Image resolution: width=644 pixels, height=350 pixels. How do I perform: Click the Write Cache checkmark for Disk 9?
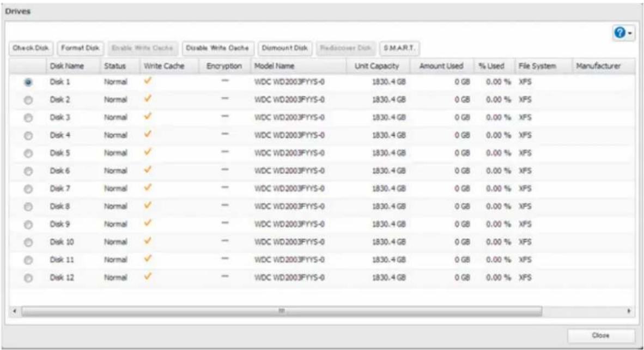[148, 224]
